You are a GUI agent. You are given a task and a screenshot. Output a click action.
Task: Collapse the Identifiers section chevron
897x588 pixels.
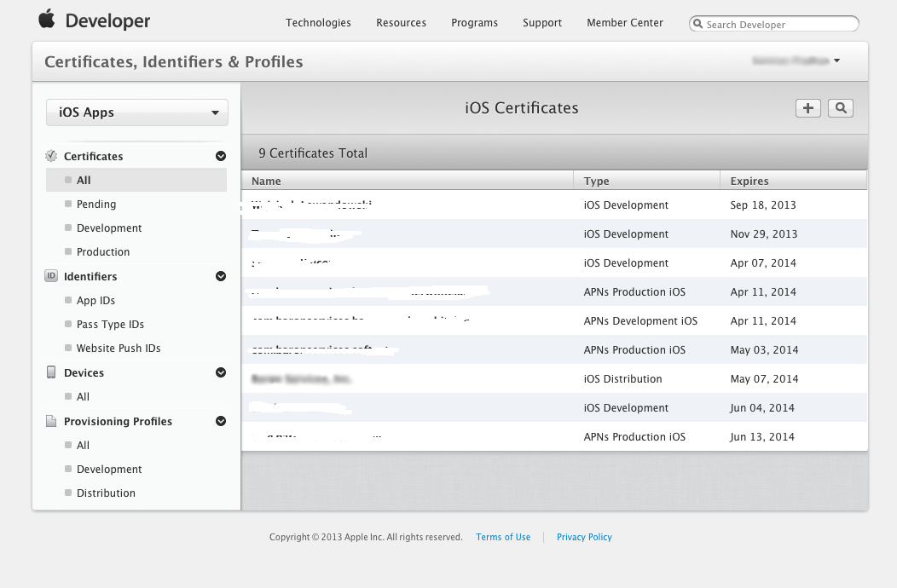221,276
